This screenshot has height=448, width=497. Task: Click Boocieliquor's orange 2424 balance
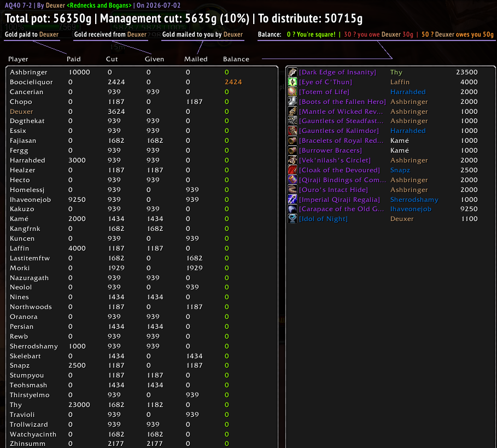[233, 82]
